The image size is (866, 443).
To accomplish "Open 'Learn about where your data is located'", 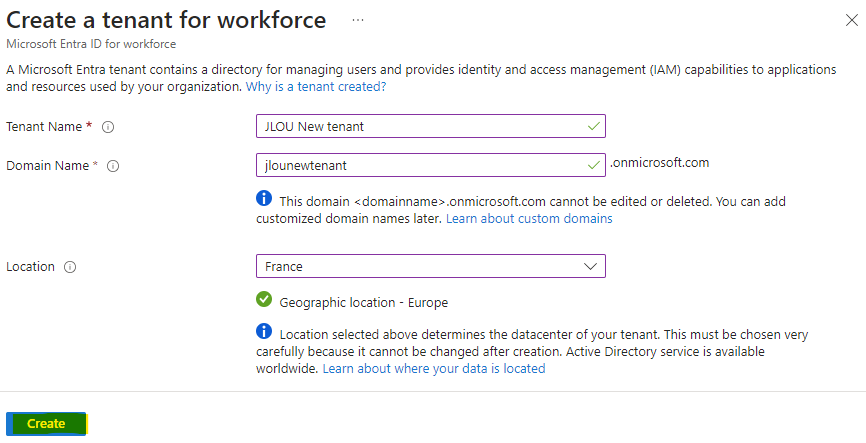I will click(434, 368).
